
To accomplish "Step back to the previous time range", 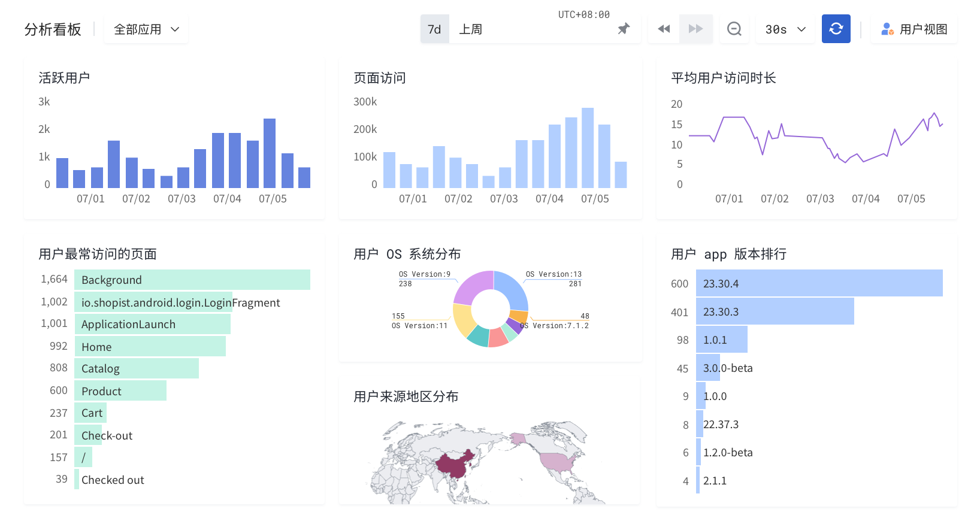I will tap(664, 29).
